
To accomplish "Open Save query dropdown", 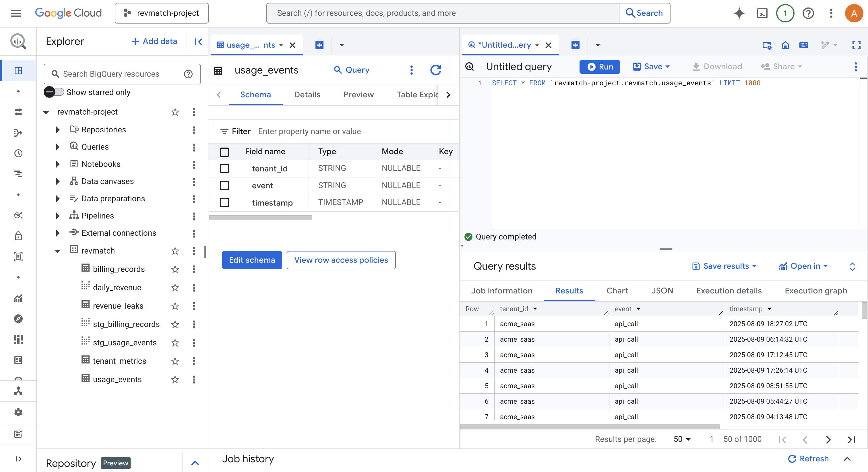I will click(651, 66).
